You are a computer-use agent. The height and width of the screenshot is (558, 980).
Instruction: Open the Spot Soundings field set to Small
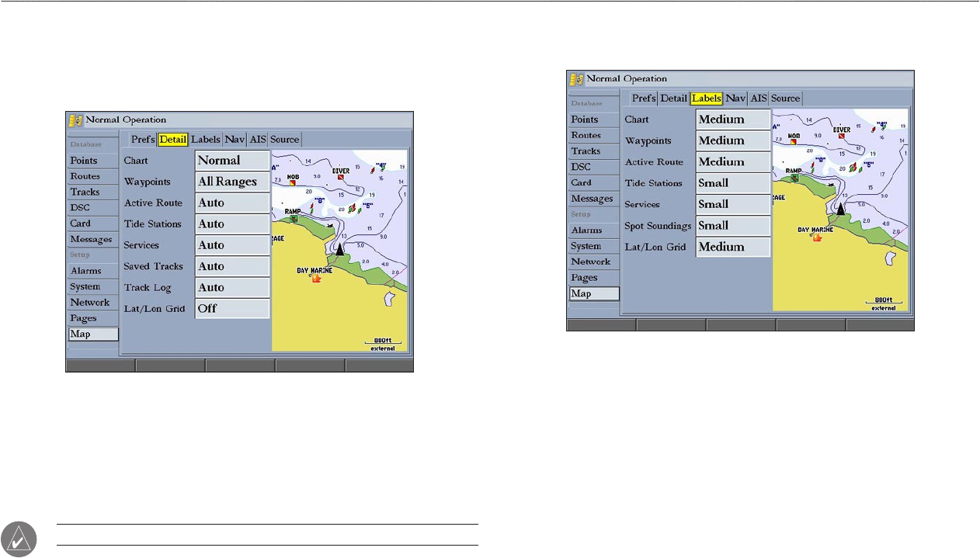[733, 226]
